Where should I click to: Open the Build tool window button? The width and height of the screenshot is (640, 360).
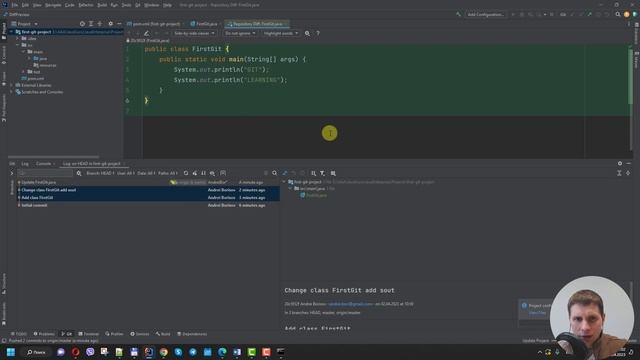tap(163, 334)
